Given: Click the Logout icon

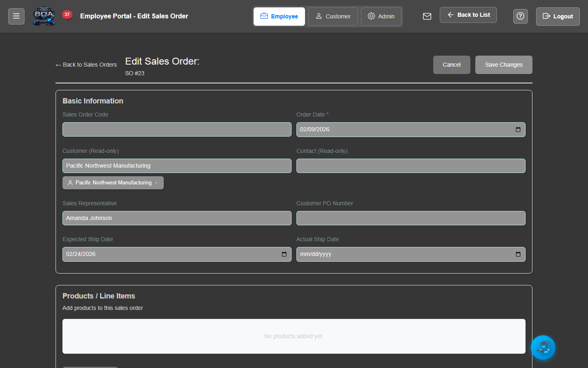Looking at the screenshot, I should 546,16.
